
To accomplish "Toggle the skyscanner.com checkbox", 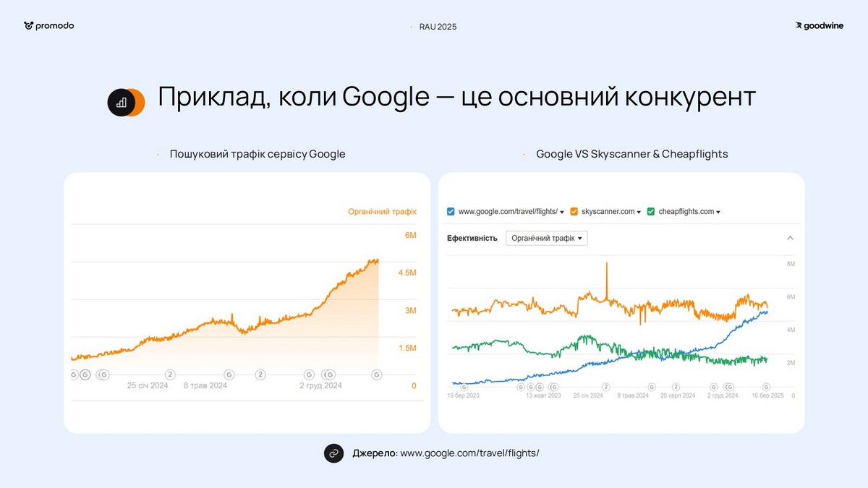I will point(574,212).
